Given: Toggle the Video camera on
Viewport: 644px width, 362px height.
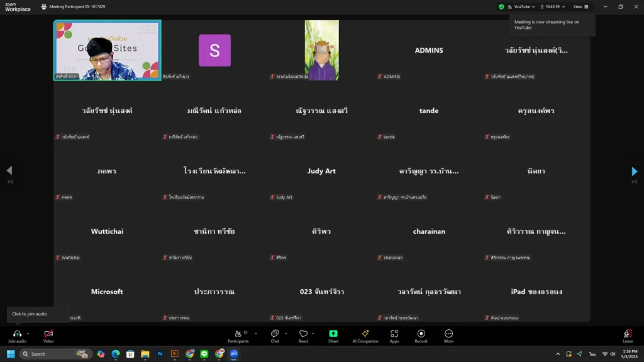Looking at the screenshot, I should pyautogui.click(x=48, y=335).
